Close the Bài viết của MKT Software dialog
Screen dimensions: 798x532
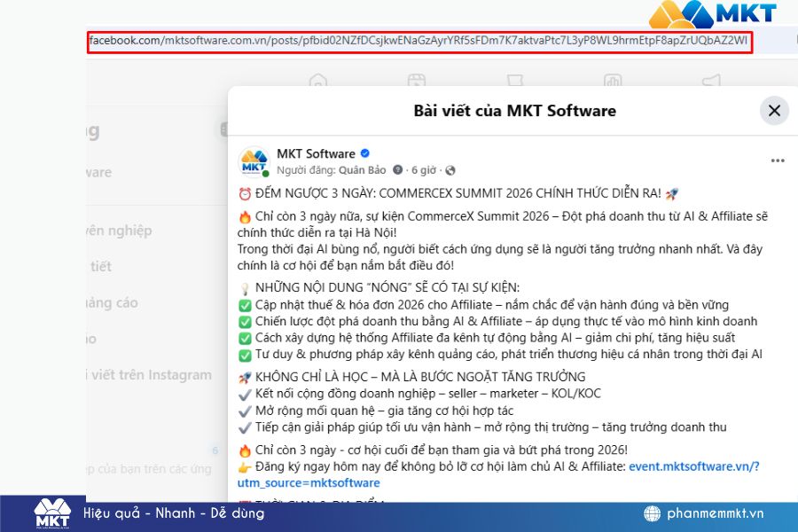pyautogui.click(x=773, y=110)
